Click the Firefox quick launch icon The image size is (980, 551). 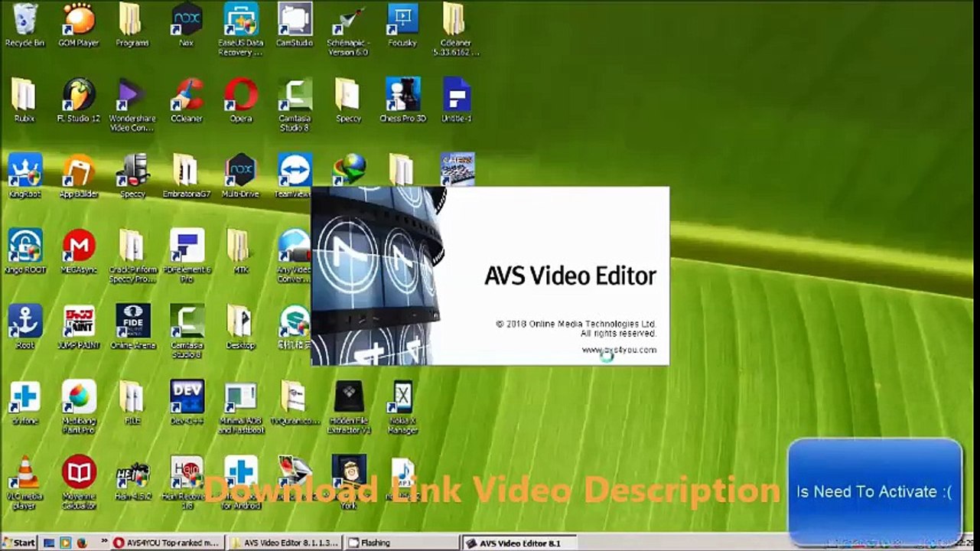pyautogui.click(x=82, y=543)
